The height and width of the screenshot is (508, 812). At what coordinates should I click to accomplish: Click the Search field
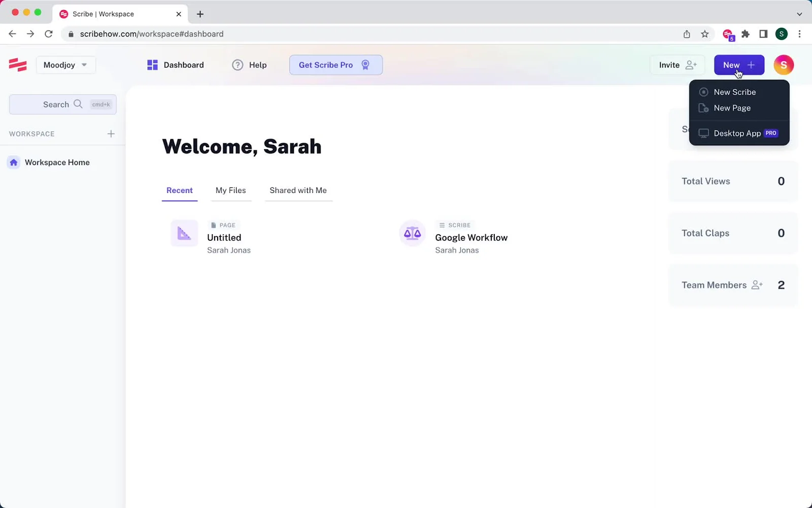point(62,105)
